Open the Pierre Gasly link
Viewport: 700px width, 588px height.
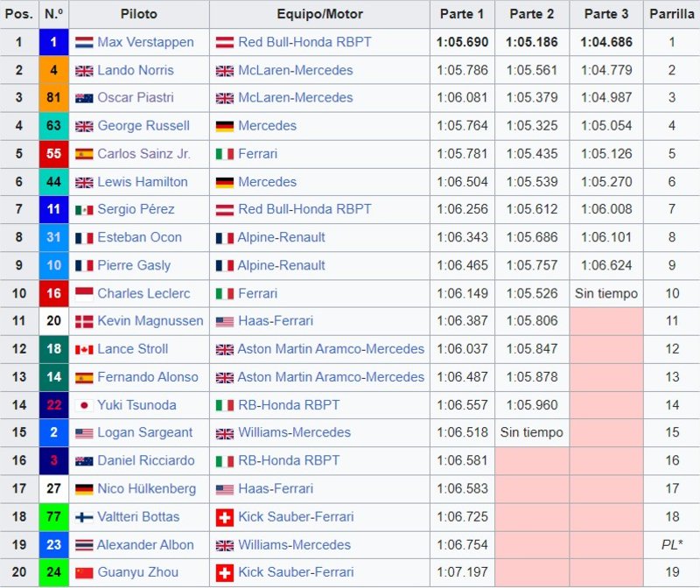pos(134,265)
